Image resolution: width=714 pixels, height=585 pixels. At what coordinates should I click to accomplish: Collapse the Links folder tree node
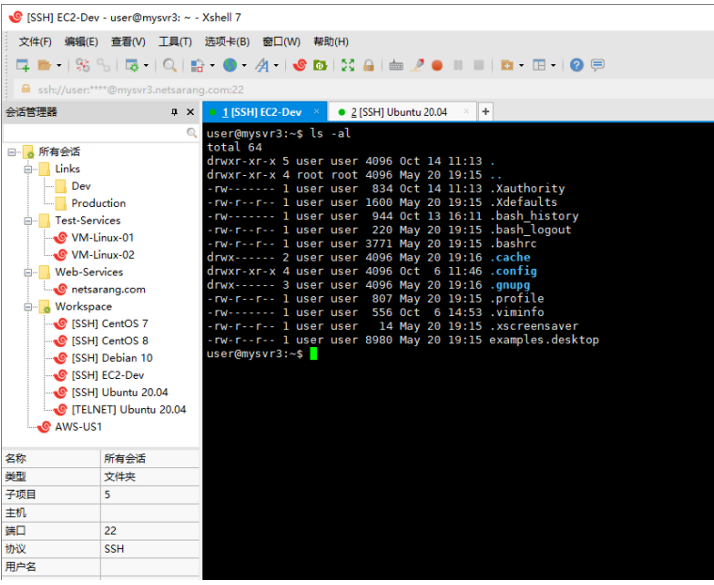[x=29, y=169]
